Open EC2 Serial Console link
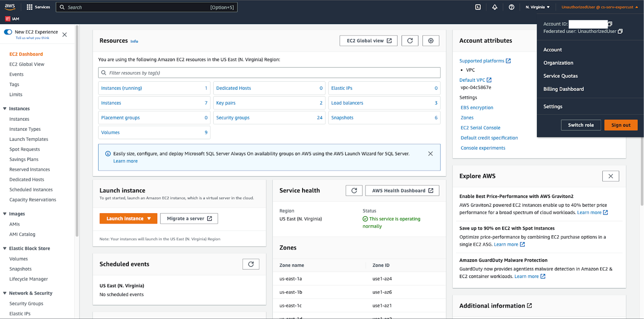The width and height of the screenshot is (644, 319). tap(480, 128)
